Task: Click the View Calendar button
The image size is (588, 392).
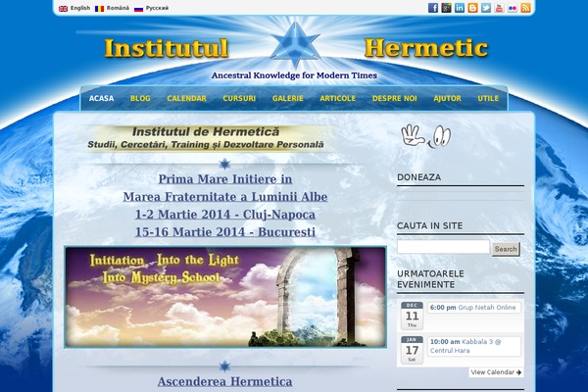Action: (496, 372)
